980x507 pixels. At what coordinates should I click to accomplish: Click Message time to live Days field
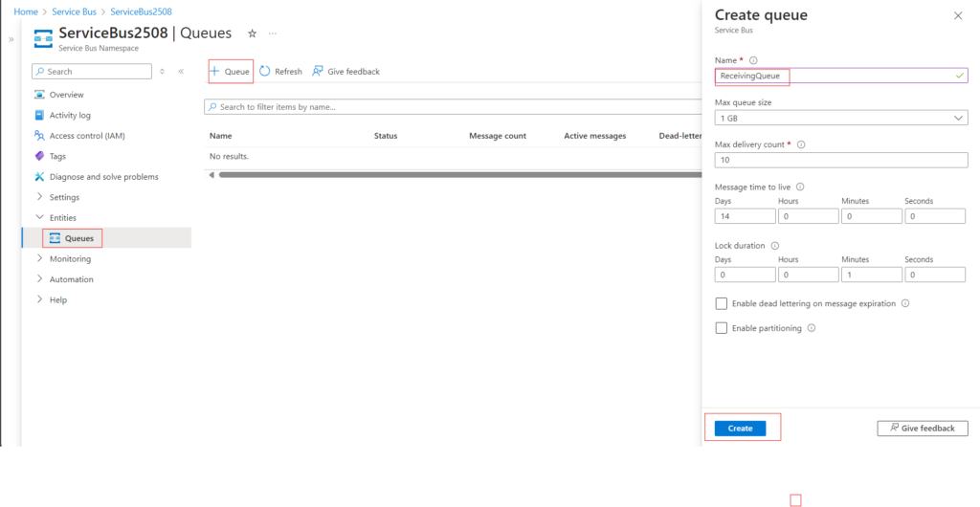point(745,216)
